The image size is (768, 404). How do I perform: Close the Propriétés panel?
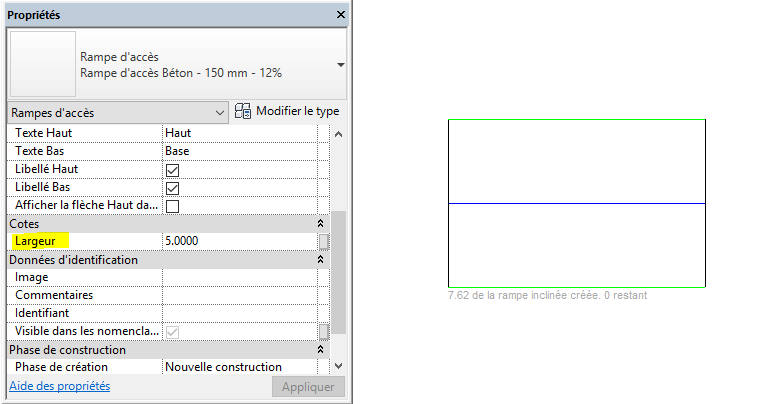pyautogui.click(x=341, y=15)
